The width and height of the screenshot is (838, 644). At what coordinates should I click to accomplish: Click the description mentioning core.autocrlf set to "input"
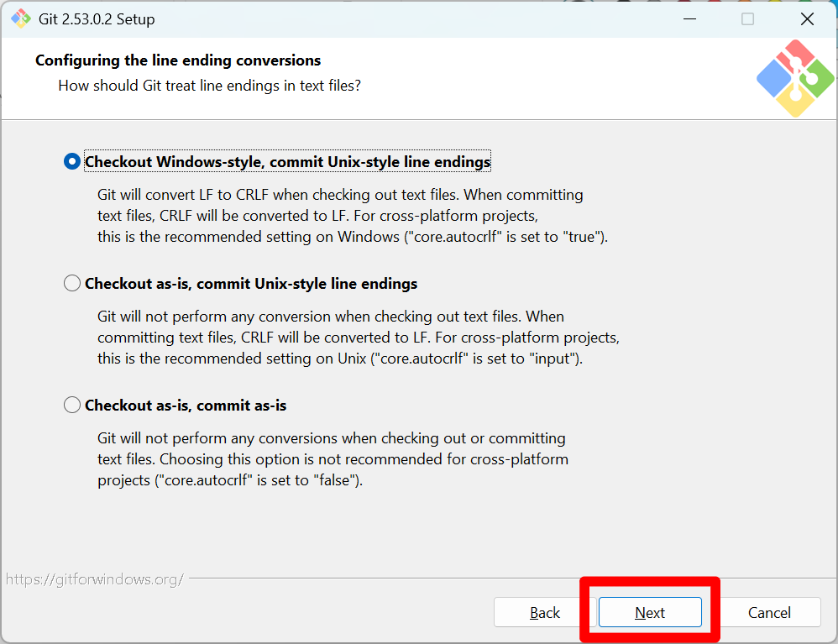(x=358, y=338)
